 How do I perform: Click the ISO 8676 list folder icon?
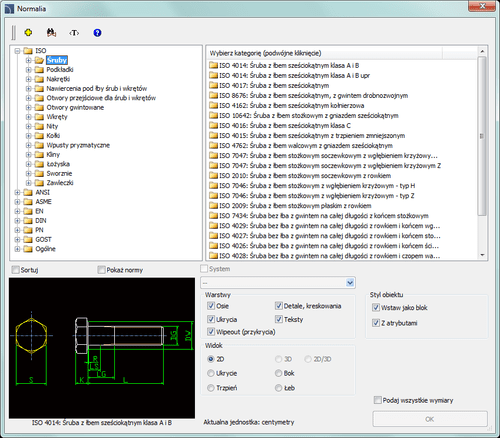click(213, 95)
